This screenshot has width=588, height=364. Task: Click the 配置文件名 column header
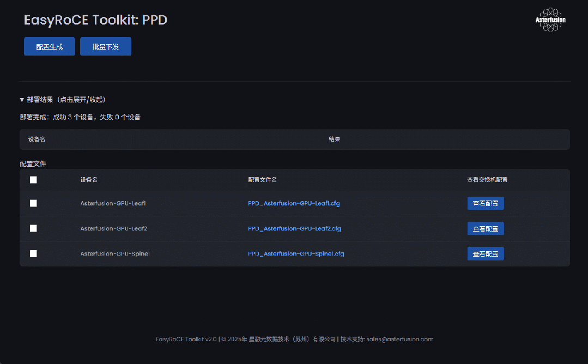(263, 180)
